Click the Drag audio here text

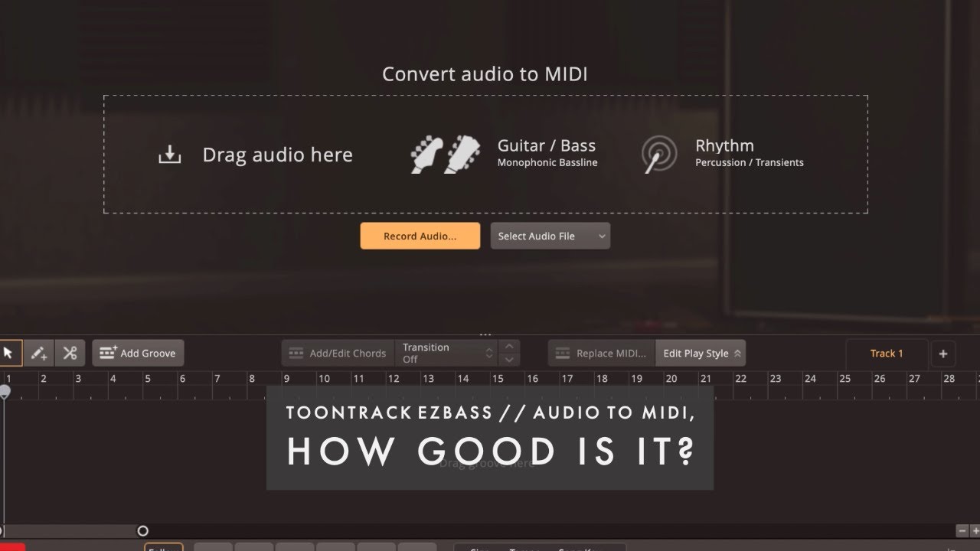pyautogui.click(x=277, y=155)
